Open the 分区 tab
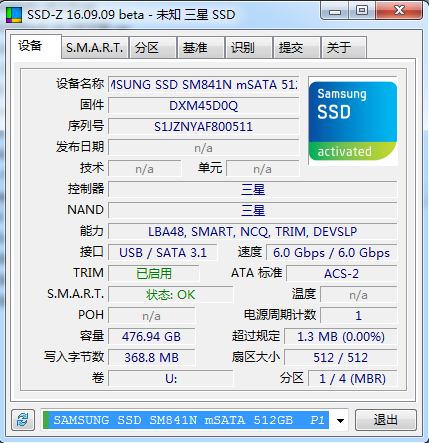This screenshot has width=429, height=443. click(x=153, y=48)
